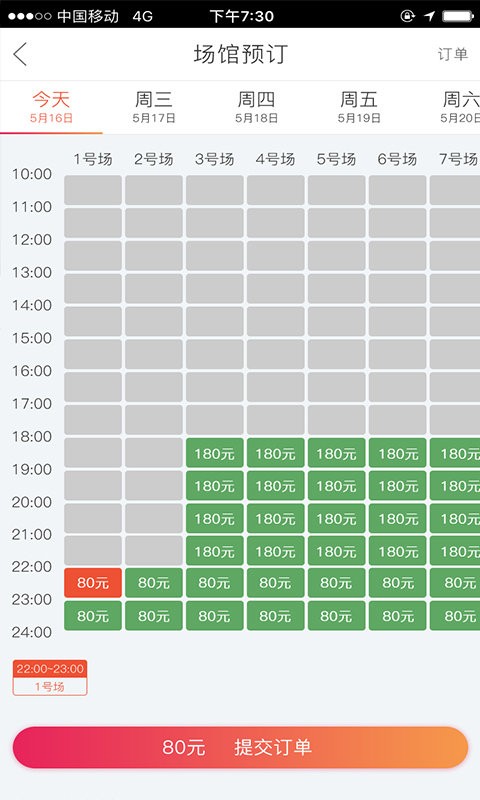Switch to 周四 5月18日 tab
The width and height of the screenshot is (480, 800).
click(x=256, y=107)
